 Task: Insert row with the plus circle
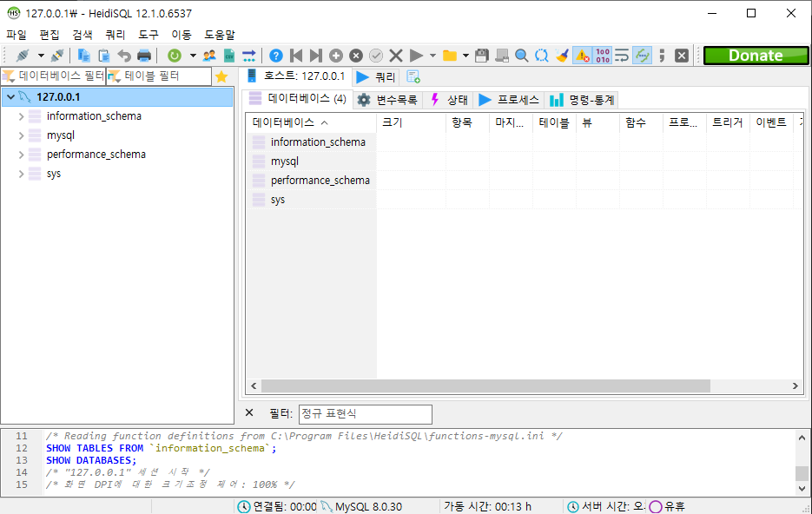[336, 56]
